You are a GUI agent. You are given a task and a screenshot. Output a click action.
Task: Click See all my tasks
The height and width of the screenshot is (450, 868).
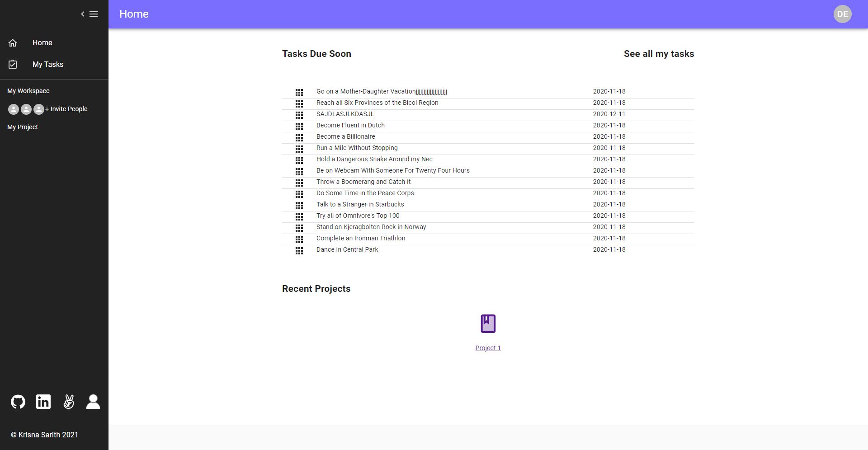(x=659, y=54)
